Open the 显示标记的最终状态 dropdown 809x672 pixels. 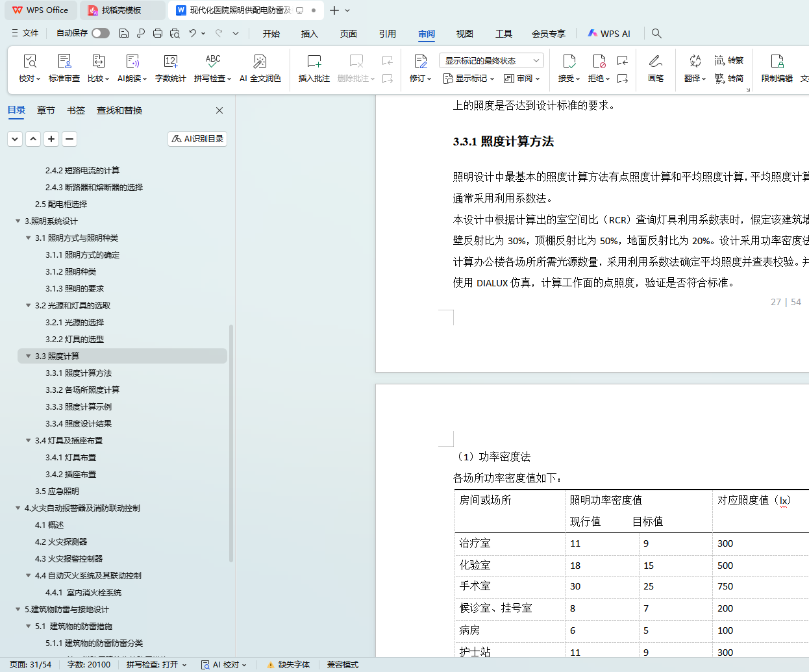click(491, 60)
